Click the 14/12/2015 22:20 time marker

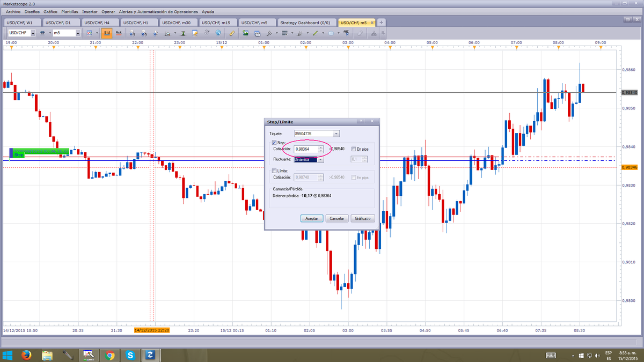(152, 330)
